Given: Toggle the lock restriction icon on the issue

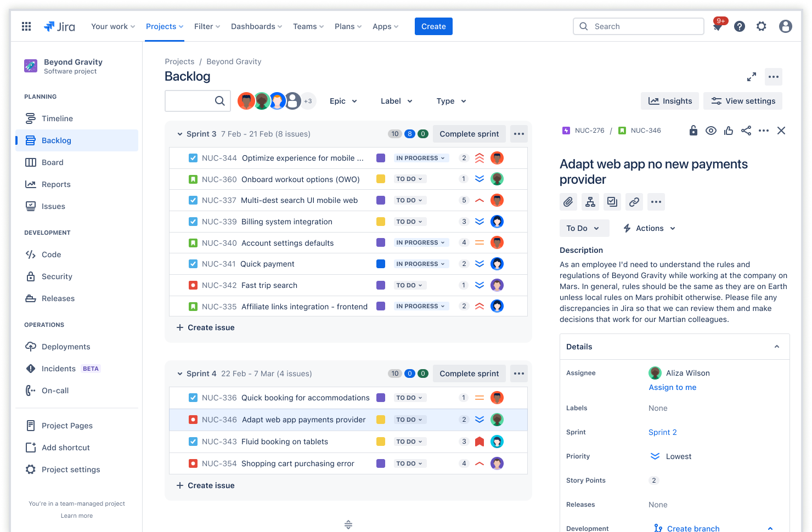Looking at the screenshot, I should (x=693, y=131).
